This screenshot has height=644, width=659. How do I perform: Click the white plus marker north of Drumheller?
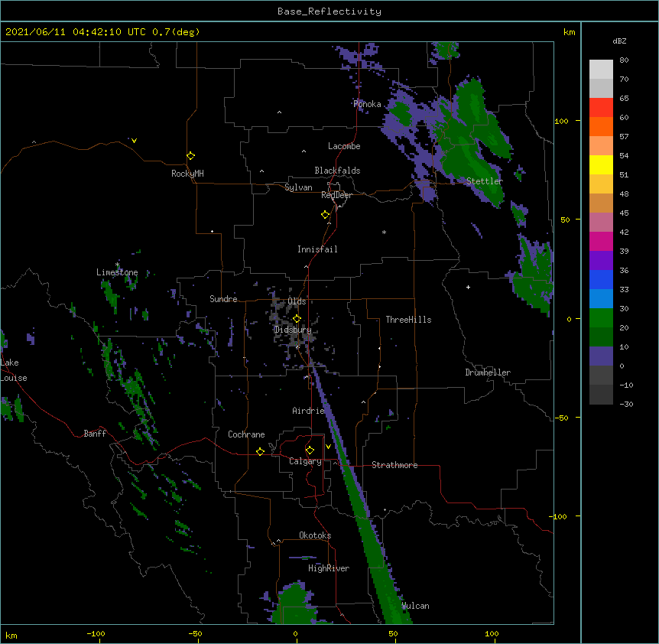coord(468,287)
